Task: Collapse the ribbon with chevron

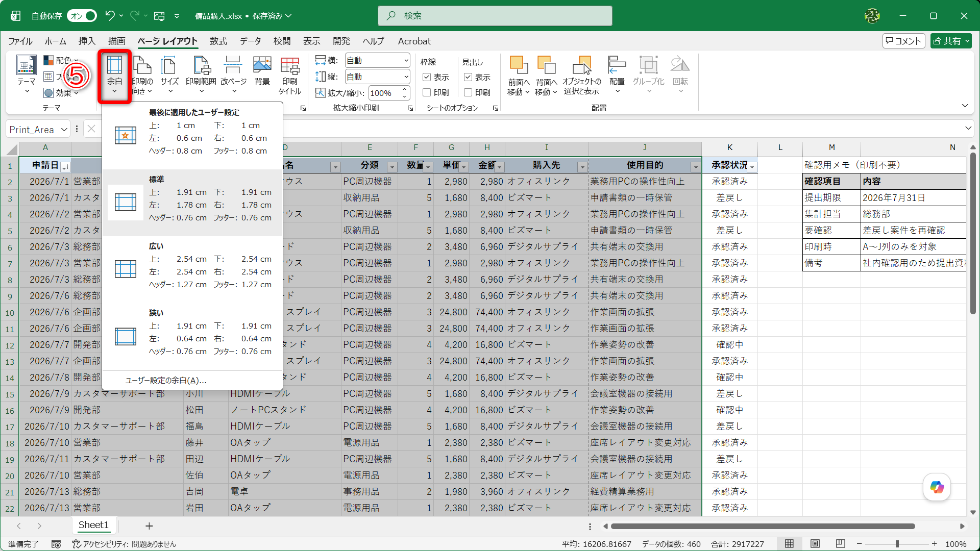Action: coord(965,106)
